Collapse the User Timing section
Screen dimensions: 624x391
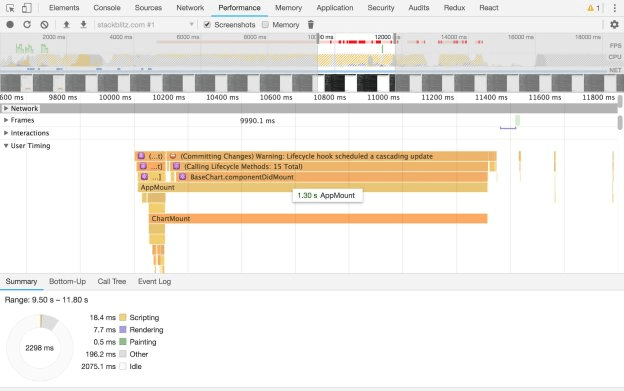click(x=6, y=146)
